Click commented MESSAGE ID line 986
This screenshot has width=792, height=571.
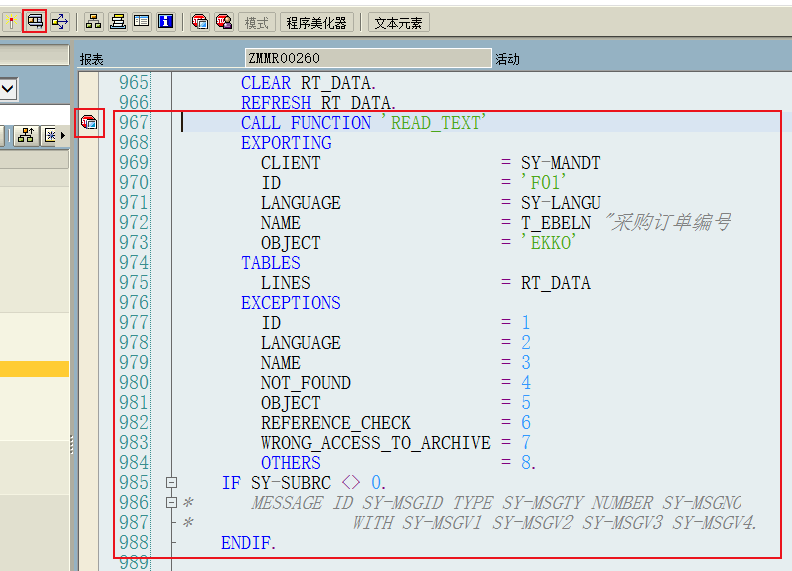coord(496,503)
